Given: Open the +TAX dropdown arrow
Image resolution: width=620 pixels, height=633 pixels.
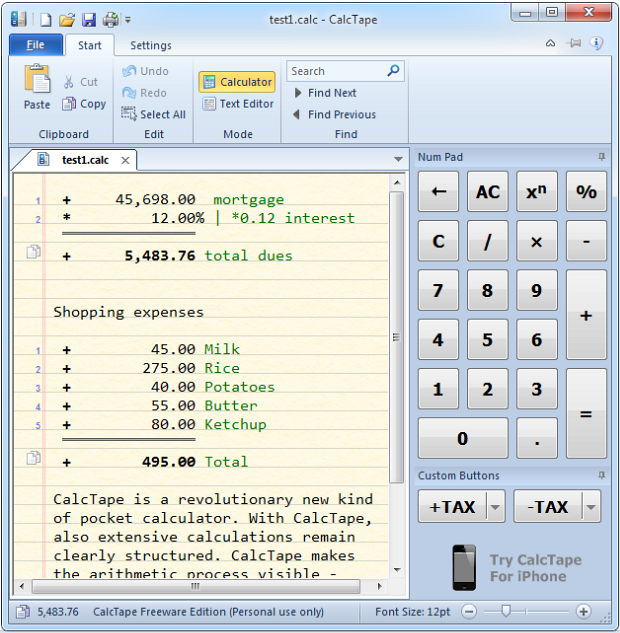Looking at the screenshot, I should (x=496, y=506).
